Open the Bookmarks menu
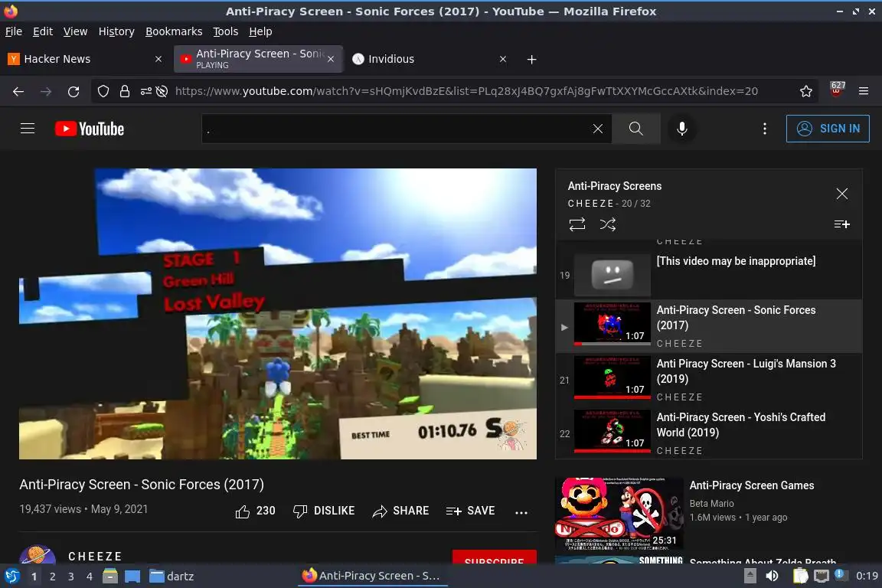 click(174, 31)
